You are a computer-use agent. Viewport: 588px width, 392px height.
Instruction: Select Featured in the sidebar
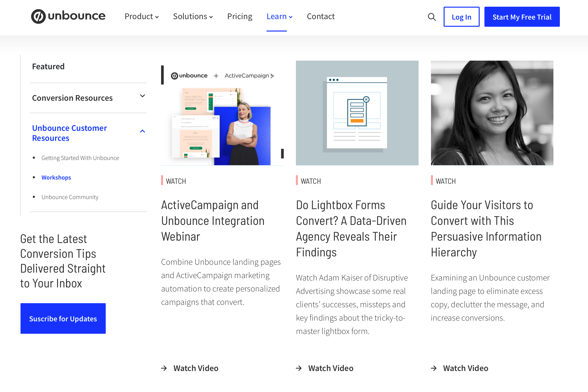(x=48, y=67)
